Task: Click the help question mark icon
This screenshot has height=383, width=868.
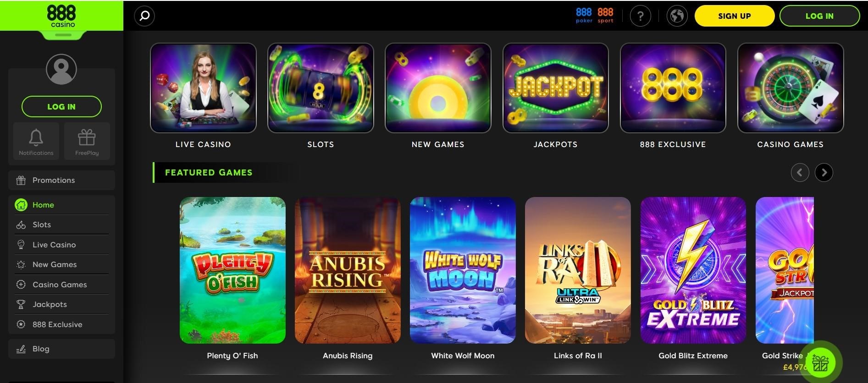Action: point(641,16)
